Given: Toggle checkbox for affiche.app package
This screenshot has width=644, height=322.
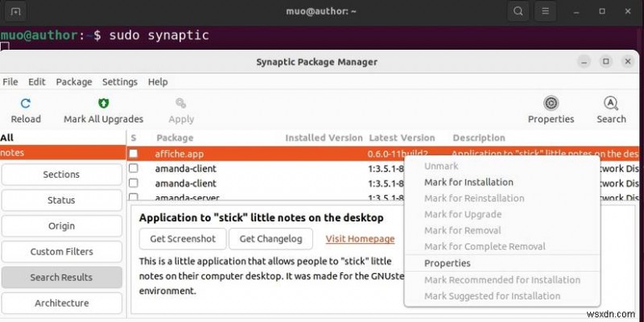Looking at the screenshot, I should pos(134,154).
